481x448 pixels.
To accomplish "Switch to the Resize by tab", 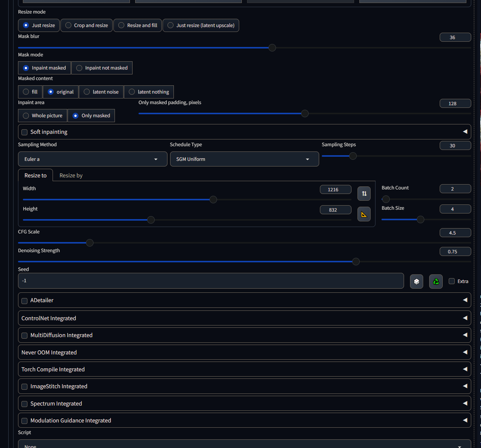I will (71, 176).
